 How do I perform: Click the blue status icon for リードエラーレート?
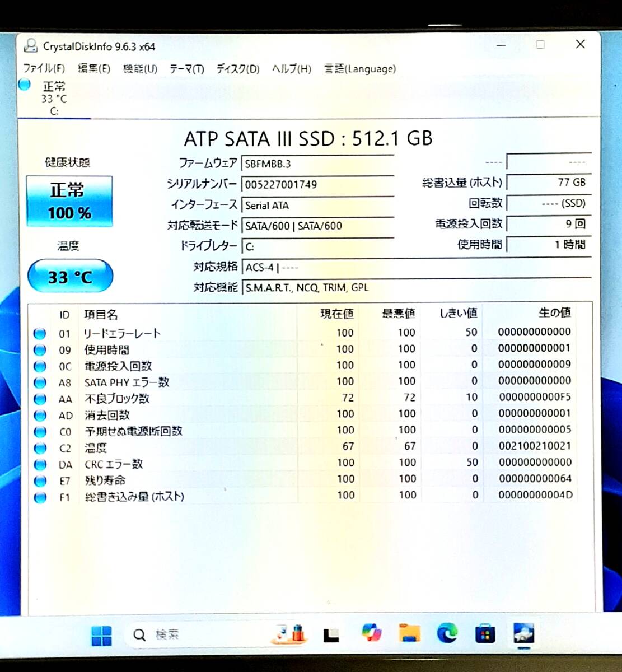pyautogui.click(x=40, y=334)
